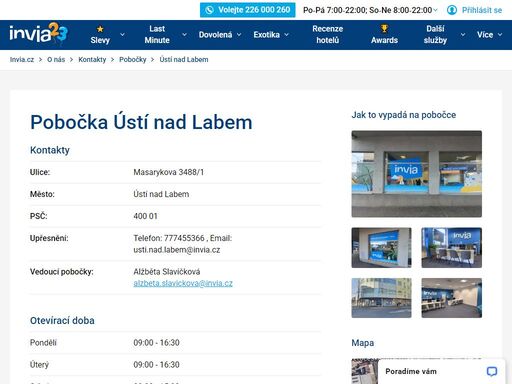The height and width of the screenshot is (384, 512).
Task: Expand the Last Minute menu chevron
Action: pos(184,34)
